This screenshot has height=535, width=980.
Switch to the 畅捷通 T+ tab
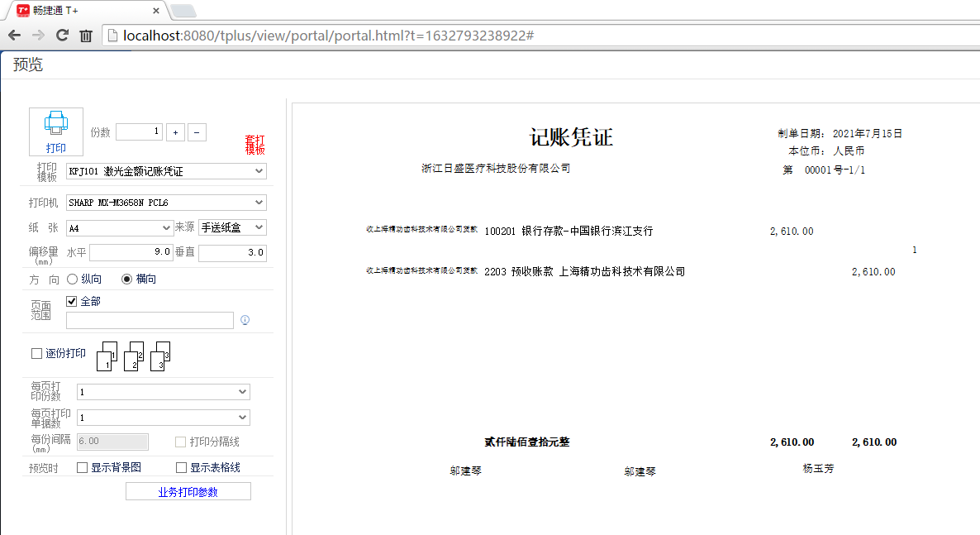(x=86, y=11)
